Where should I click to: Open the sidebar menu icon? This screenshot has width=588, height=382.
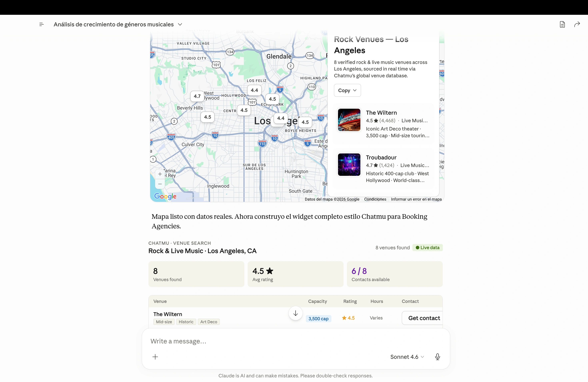pos(42,24)
